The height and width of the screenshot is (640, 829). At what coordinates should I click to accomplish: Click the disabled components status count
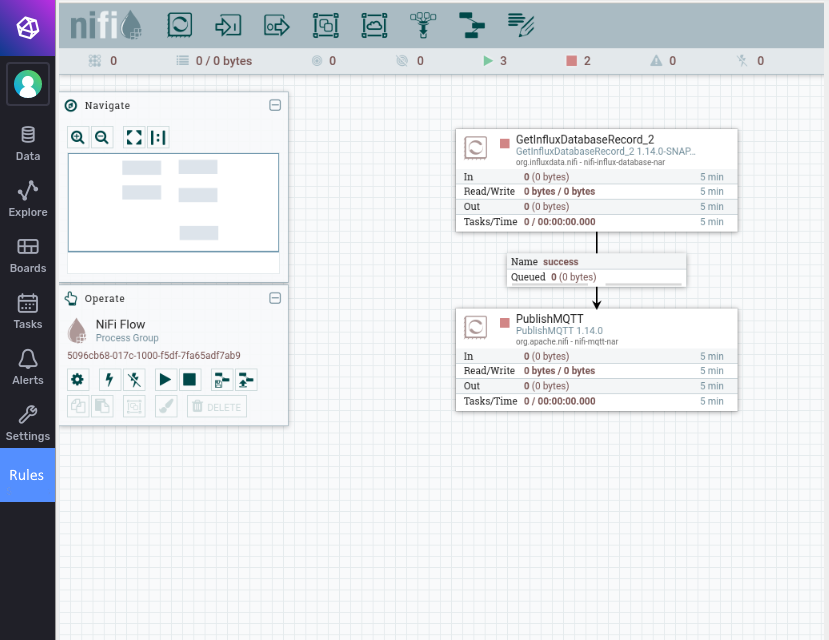coord(751,61)
